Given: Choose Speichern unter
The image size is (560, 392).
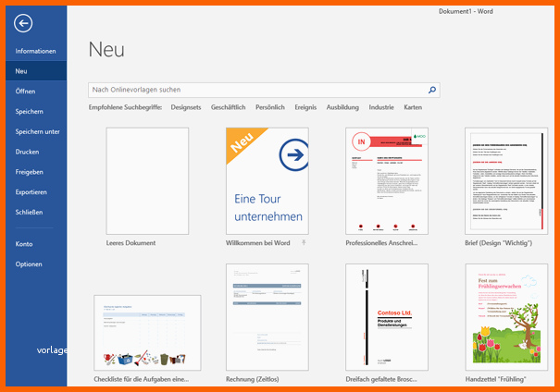Looking at the screenshot, I should [36, 131].
